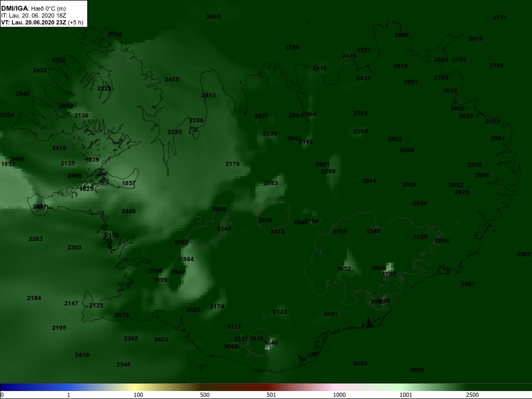Click the map value 2416
The width and height of the screenshot is (532, 399).
pos(320,68)
